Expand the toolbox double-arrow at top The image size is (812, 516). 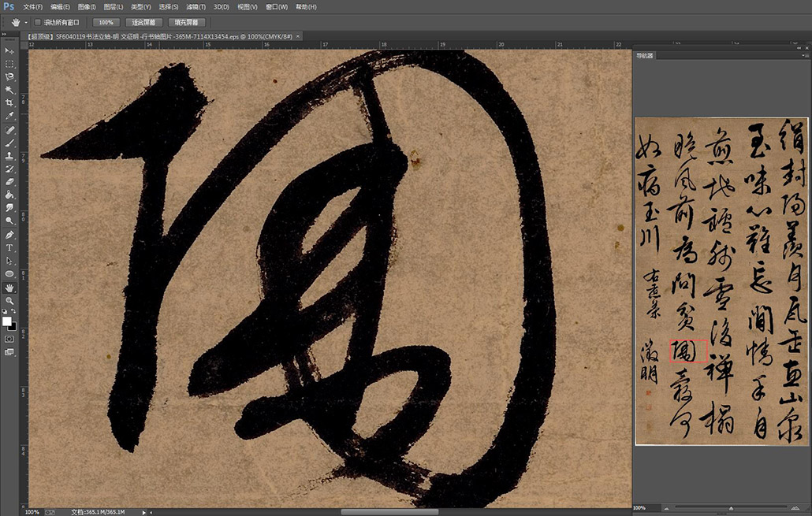click(4, 34)
